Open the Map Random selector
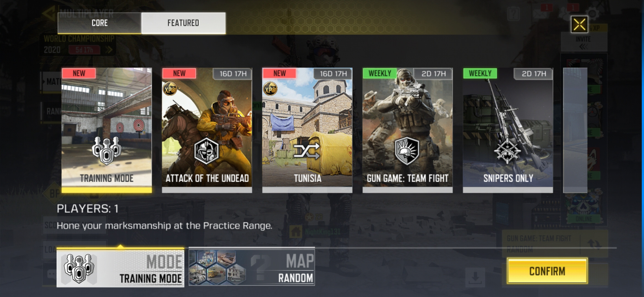The image size is (644, 297). click(252, 267)
